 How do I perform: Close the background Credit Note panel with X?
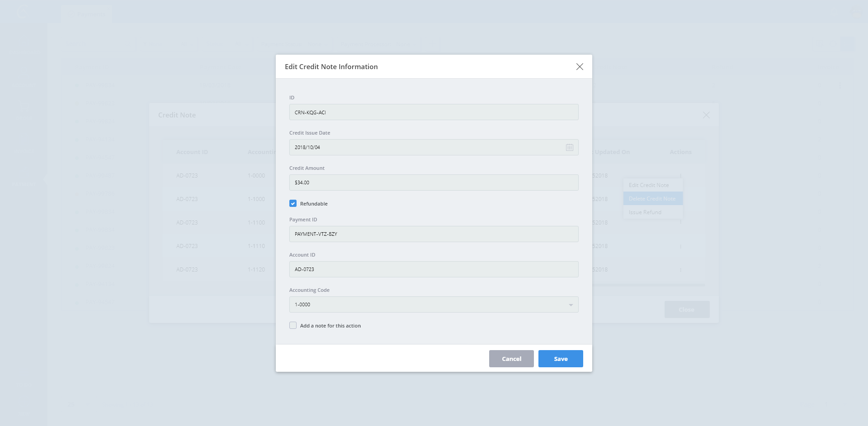click(706, 115)
